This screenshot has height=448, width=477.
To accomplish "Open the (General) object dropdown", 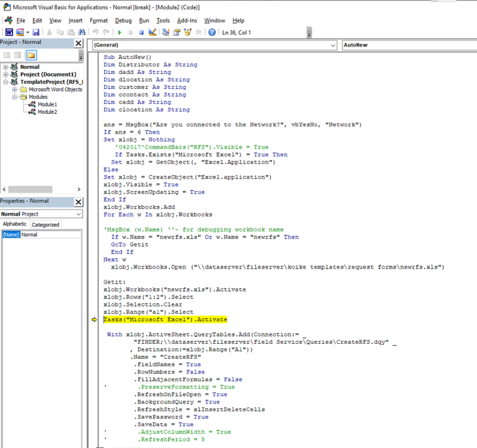I will pyautogui.click(x=332, y=45).
